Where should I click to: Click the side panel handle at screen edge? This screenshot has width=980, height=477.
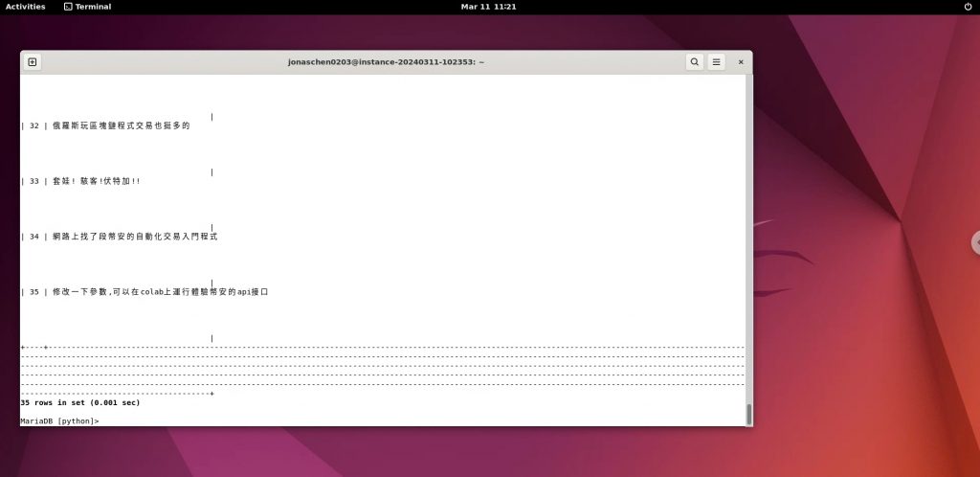[x=975, y=242]
